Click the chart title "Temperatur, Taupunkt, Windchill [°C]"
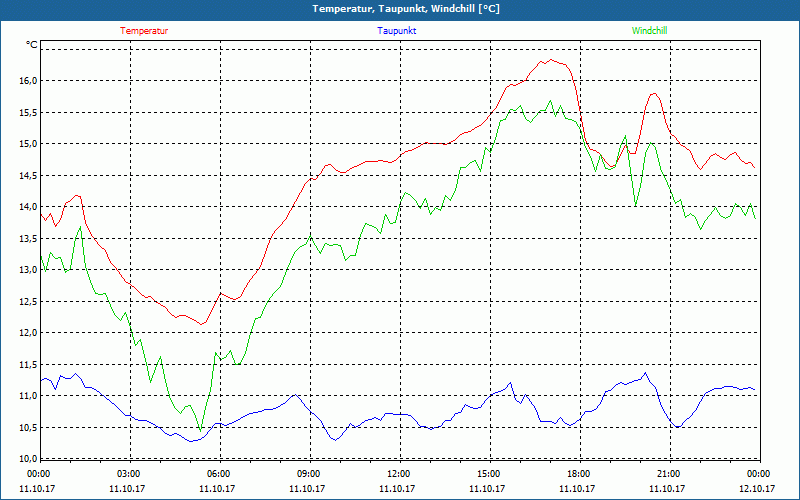This screenshot has height=500, width=800. coord(406,9)
